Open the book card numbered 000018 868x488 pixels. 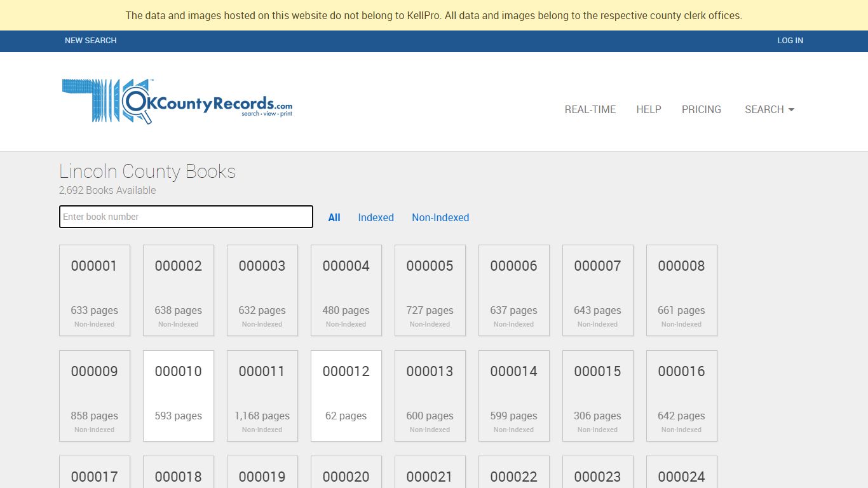tap(179, 472)
